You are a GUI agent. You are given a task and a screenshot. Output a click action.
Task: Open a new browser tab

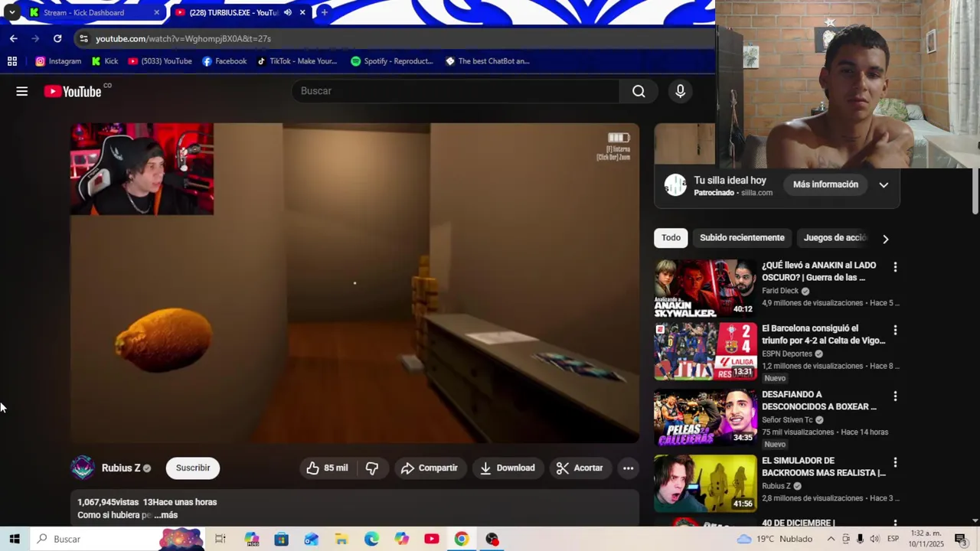pos(325,12)
